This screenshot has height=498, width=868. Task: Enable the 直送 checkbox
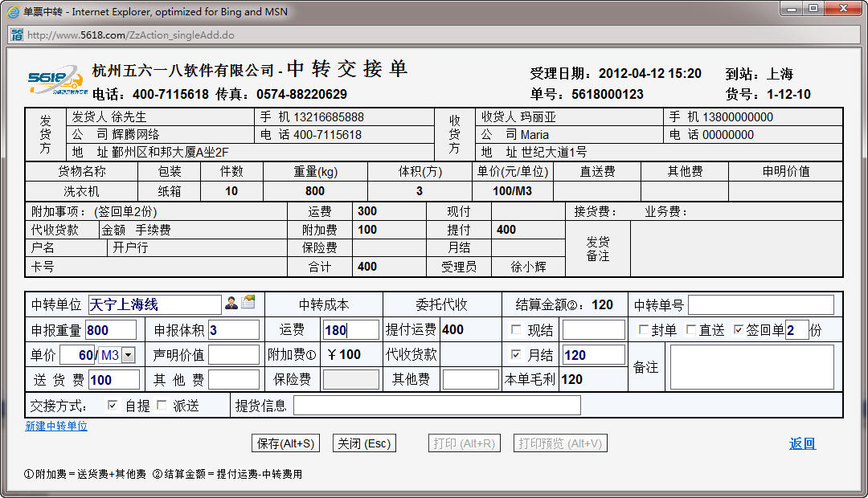coord(690,329)
